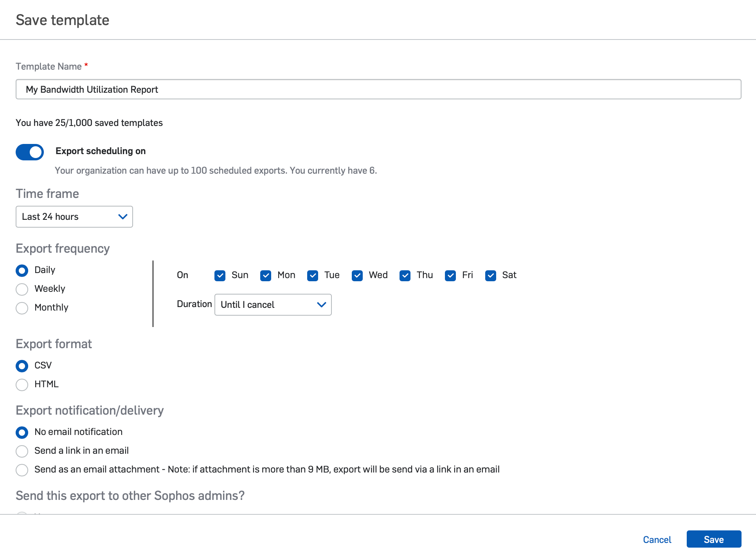Select the CSV export format

click(x=22, y=366)
